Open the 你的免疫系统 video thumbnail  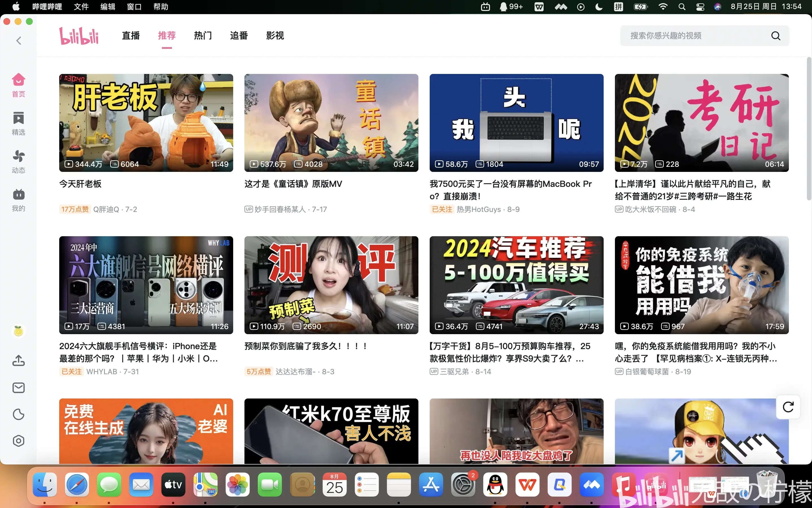[701, 285]
